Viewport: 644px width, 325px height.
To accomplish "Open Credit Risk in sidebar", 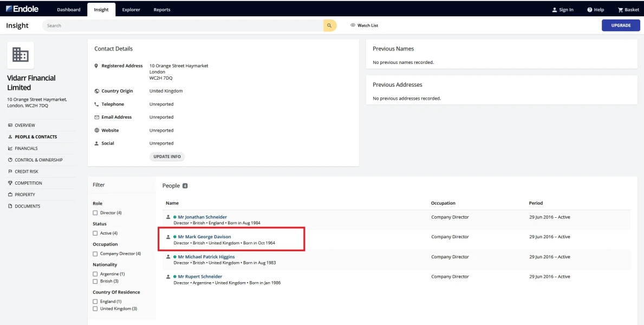I will click(x=26, y=172).
